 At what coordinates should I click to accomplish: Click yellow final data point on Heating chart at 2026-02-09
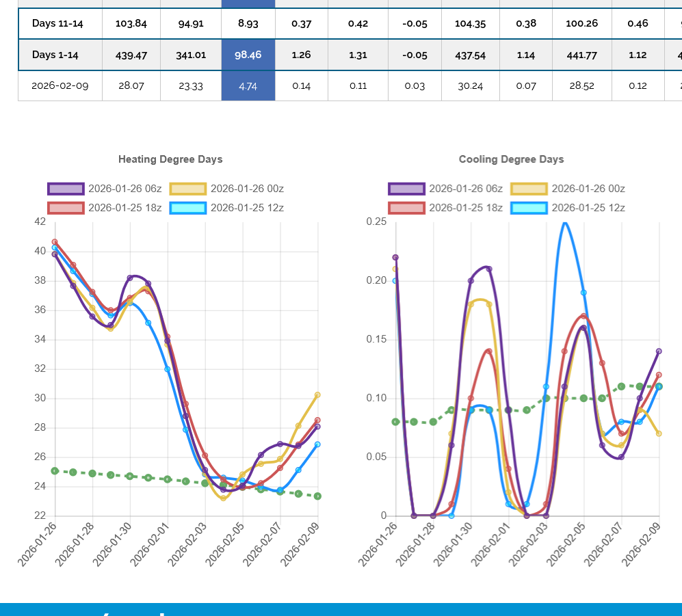click(317, 394)
